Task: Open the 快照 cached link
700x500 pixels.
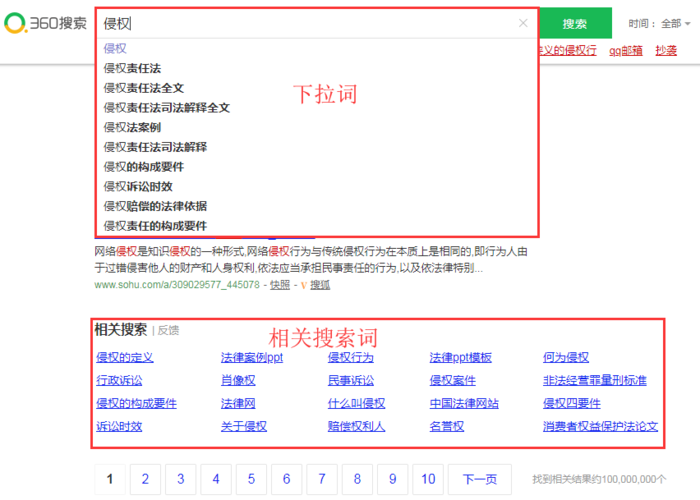Action: click(x=280, y=285)
